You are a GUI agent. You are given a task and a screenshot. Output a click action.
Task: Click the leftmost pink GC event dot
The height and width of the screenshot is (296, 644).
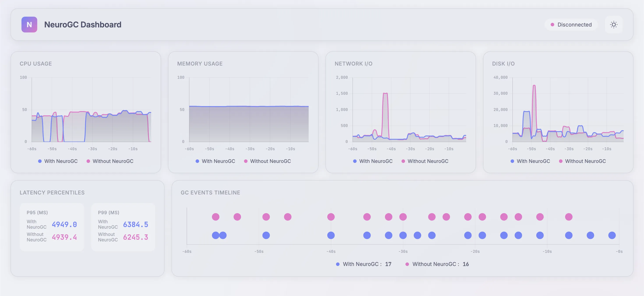click(216, 217)
